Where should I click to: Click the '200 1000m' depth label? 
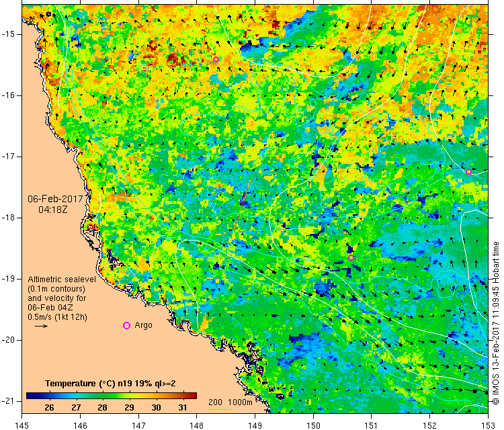coord(230,402)
